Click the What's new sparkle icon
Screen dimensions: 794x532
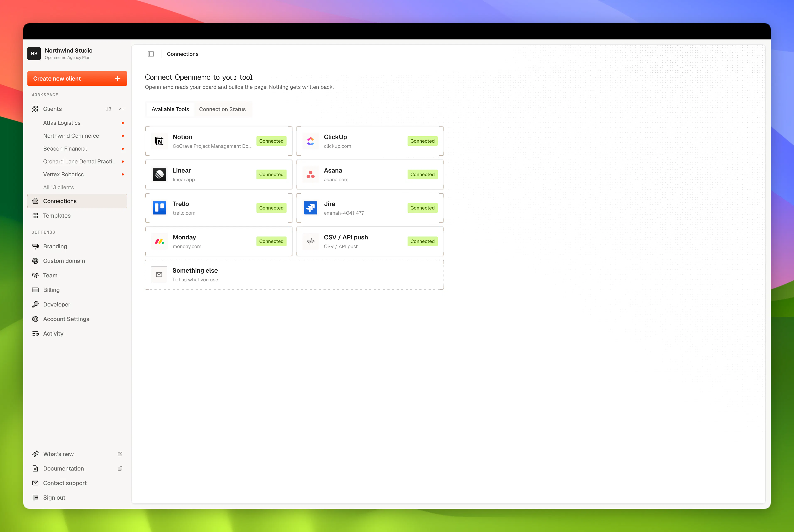pos(35,454)
